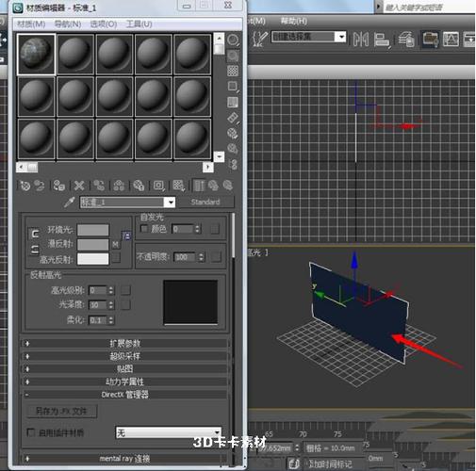476x471 pixels.
Task: Click the specular color map button
Action: (x=116, y=258)
